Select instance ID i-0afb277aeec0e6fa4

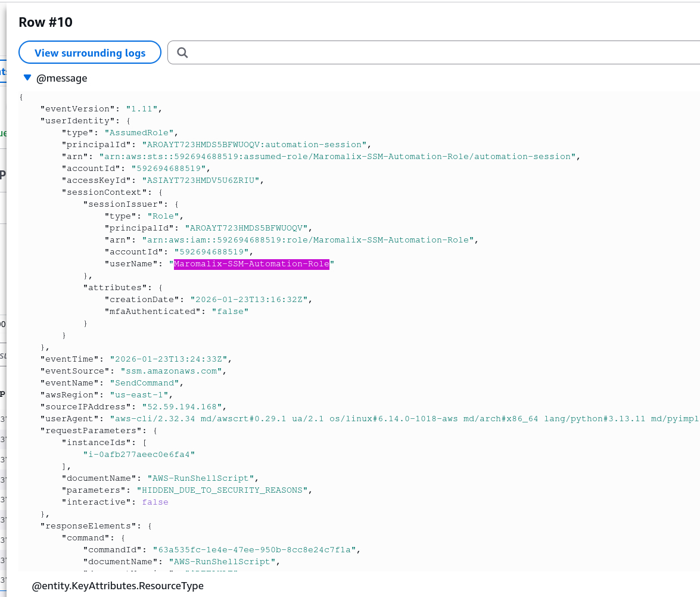139,455
